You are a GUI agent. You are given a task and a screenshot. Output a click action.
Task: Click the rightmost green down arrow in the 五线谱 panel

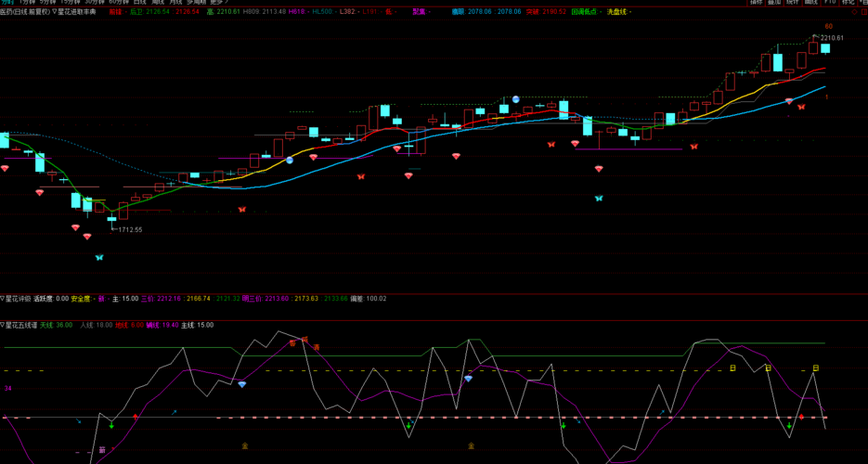789,426
